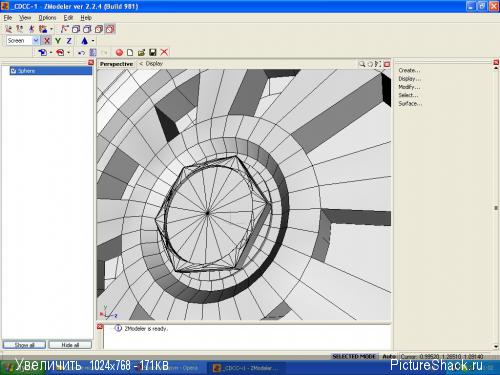Click the red circle icon in toolbar

coord(119,52)
